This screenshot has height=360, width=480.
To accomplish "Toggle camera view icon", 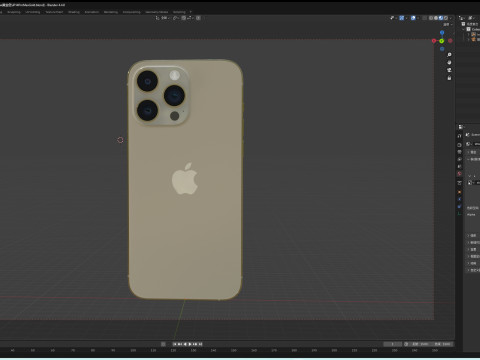I will (449, 70).
